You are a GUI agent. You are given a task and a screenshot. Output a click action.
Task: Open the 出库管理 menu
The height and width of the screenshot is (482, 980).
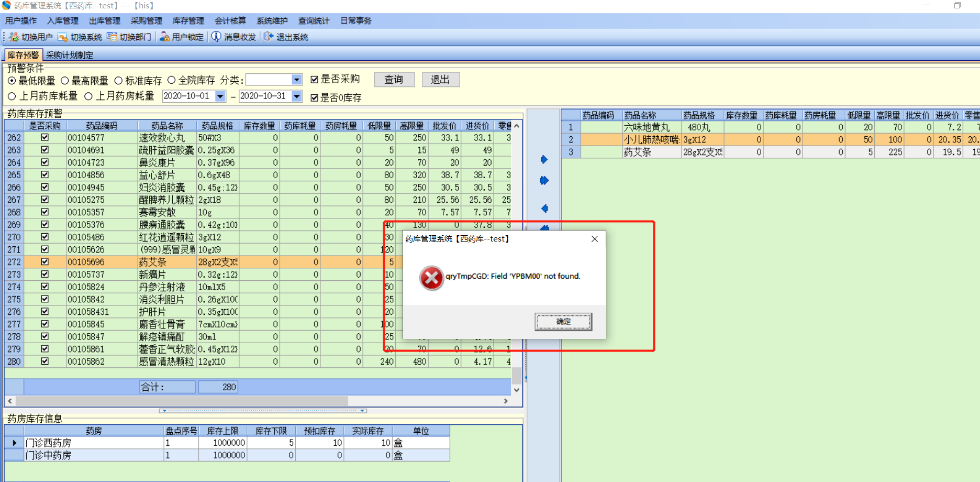(105, 21)
